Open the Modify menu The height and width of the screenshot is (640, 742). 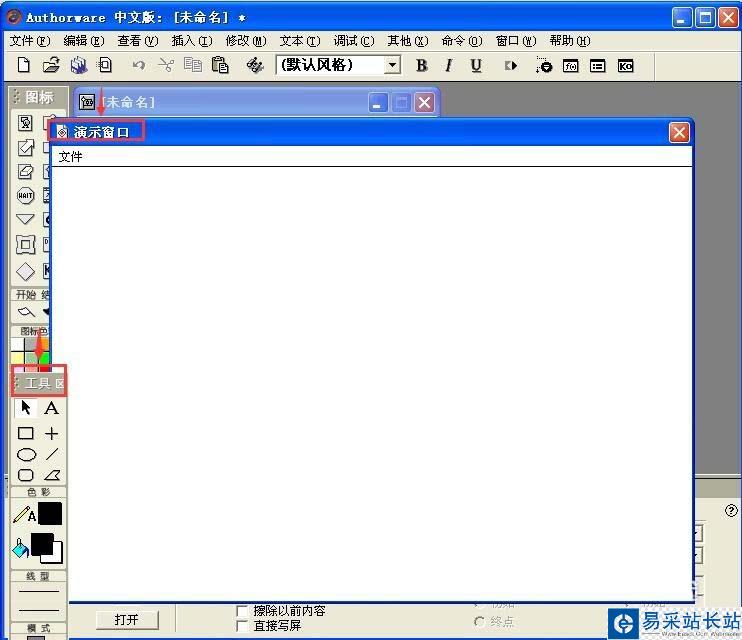pos(246,41)
